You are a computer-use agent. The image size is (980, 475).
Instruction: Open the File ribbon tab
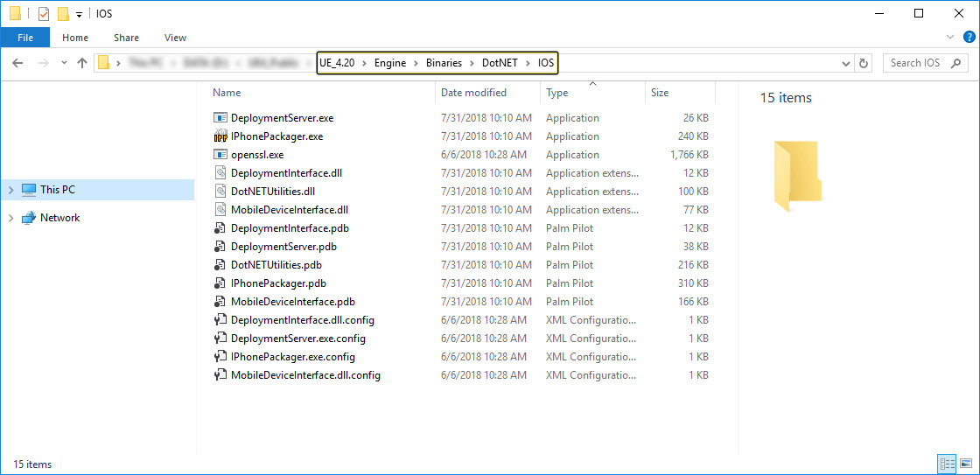pos(25,38)
